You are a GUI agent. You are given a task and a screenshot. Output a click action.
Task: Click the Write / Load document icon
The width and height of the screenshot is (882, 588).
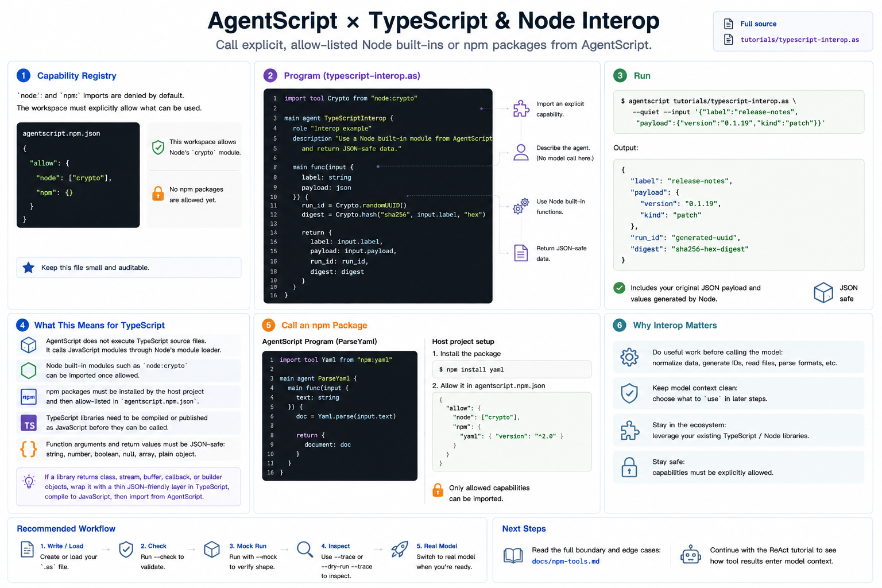(27, 550)
